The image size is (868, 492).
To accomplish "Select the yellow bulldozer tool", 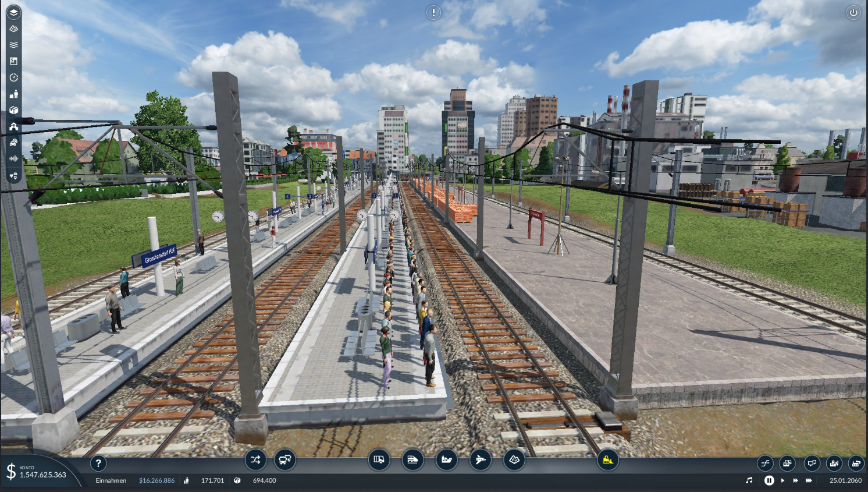I will tap(607, 460).
